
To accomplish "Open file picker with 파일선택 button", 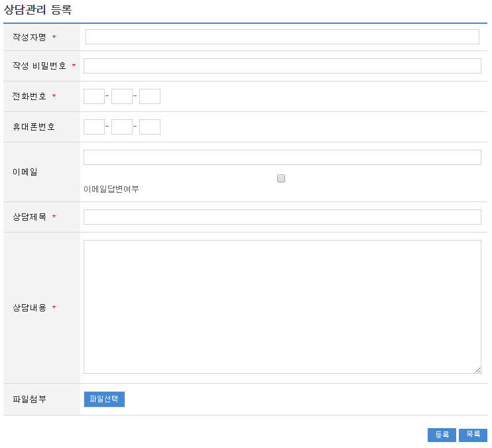I will tap(104, 399).
